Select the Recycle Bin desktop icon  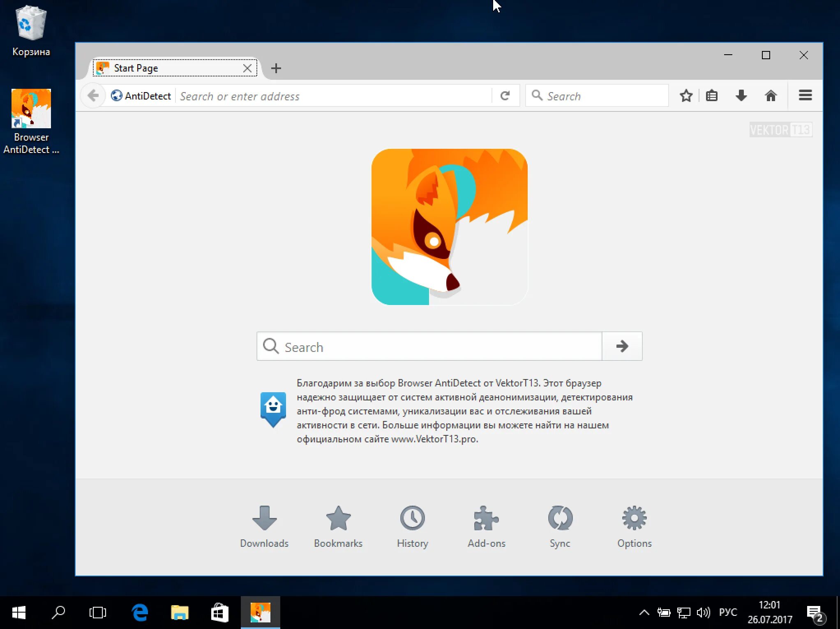[31, 31]
